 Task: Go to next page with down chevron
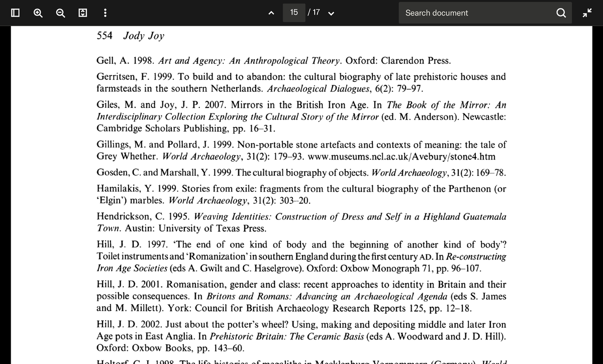point(331,13)
